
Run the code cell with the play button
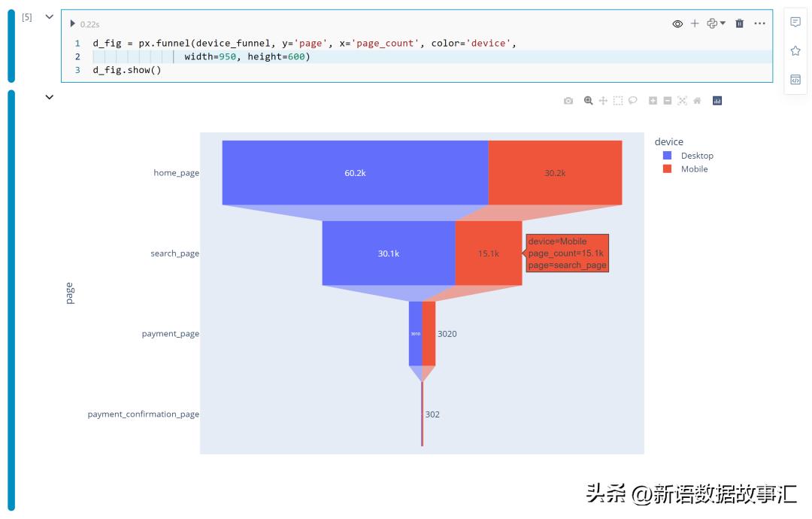(x=72, y=23)
